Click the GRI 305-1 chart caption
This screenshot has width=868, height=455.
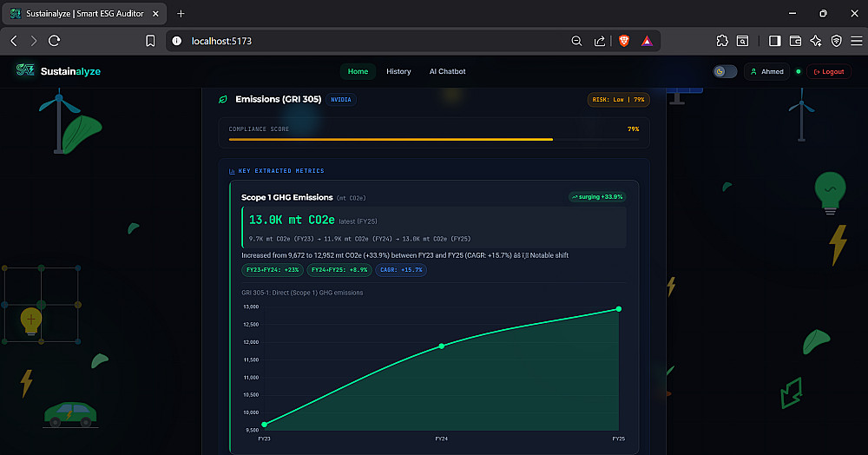coord(302,293)
